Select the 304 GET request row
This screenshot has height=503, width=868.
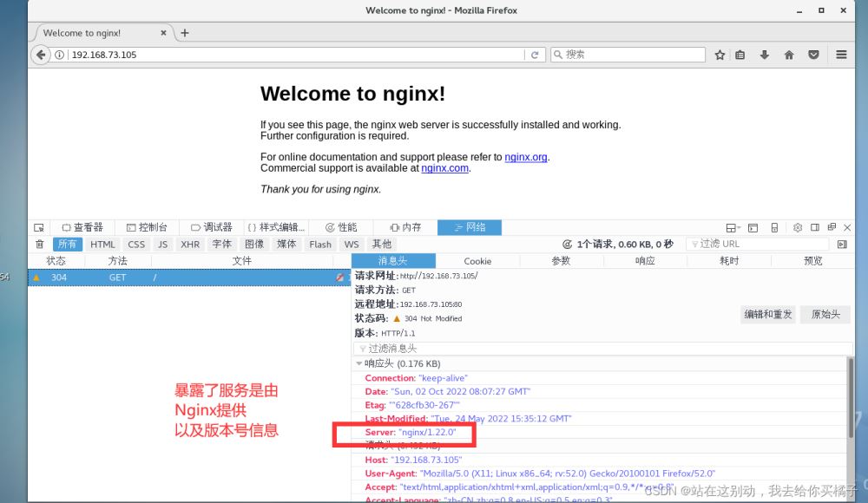point(189,278)
